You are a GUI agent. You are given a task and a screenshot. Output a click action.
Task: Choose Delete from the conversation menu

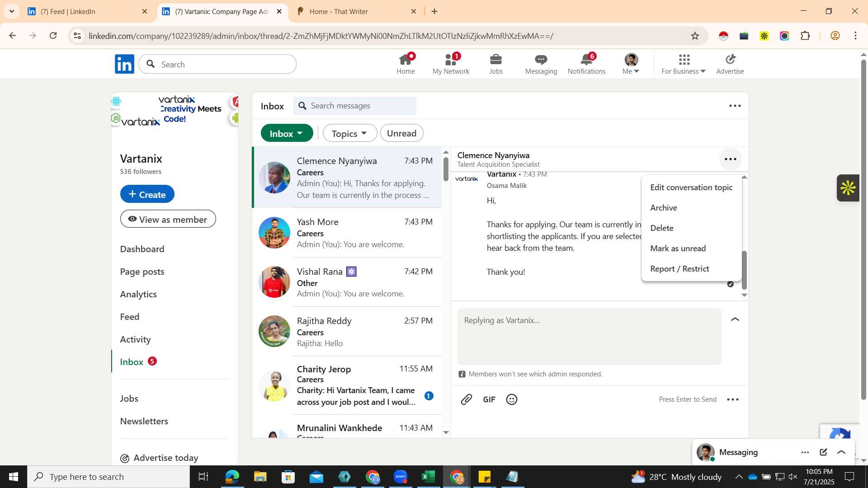[691, 228]
